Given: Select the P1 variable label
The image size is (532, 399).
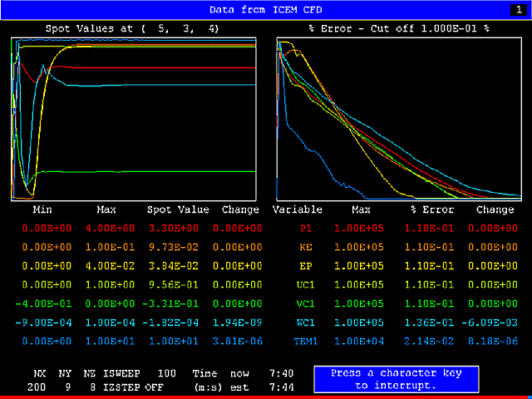Looking at the screenshot, I should (x=306, y=226).
